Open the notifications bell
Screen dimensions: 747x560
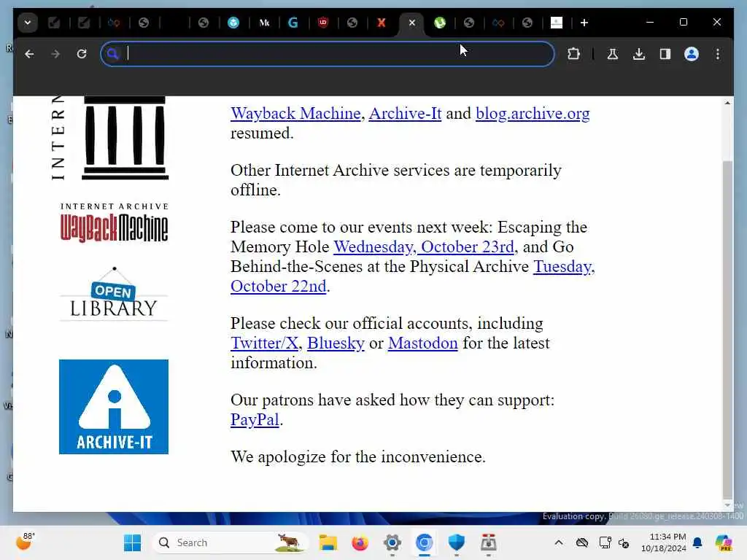pyautogui.click(x=697, y=542)
